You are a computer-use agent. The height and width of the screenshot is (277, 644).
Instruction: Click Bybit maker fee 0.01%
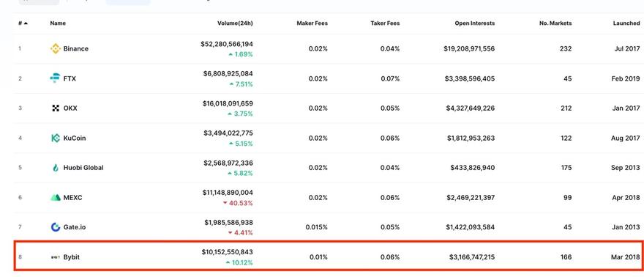[318, 257]
